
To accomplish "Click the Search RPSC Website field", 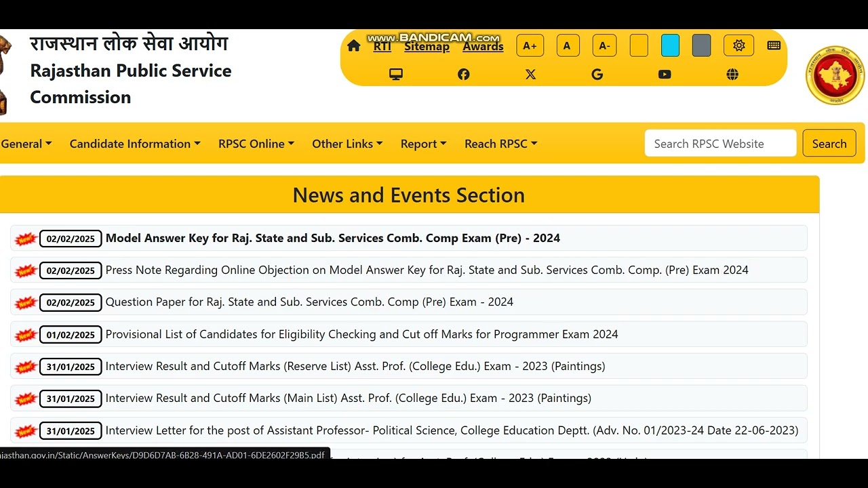I will point(720,143).
